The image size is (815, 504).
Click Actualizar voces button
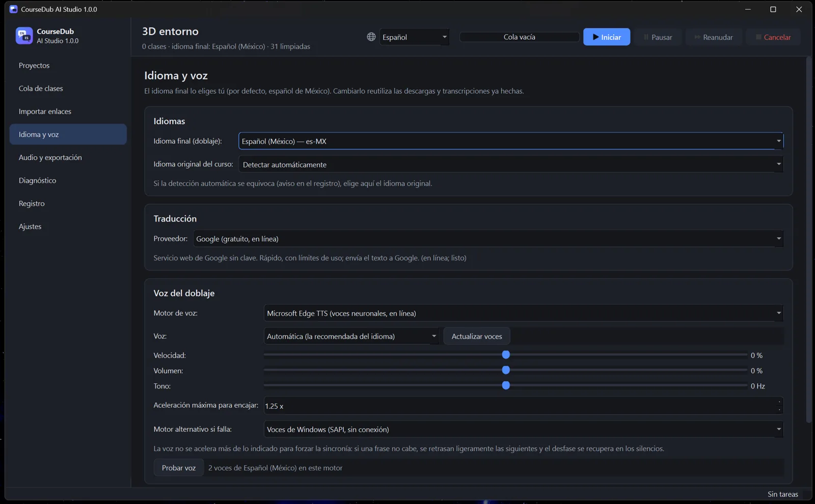coord(477,336)
